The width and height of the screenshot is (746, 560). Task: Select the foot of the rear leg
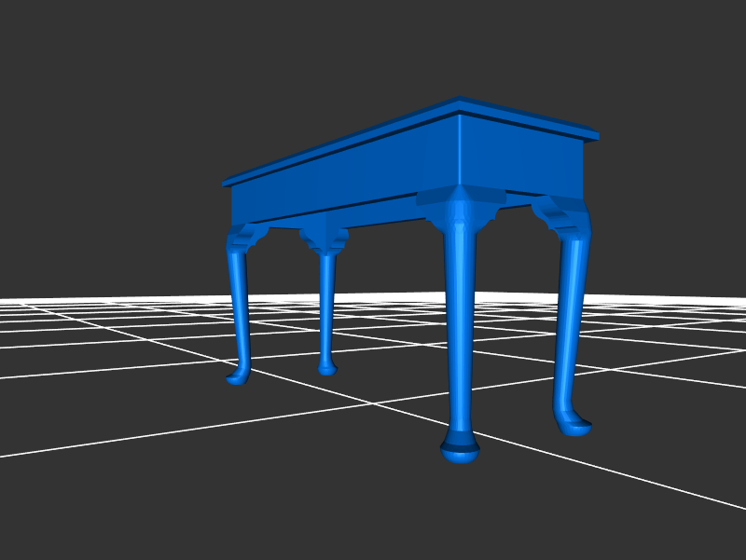pyautogui.click(x=326, y=369)
